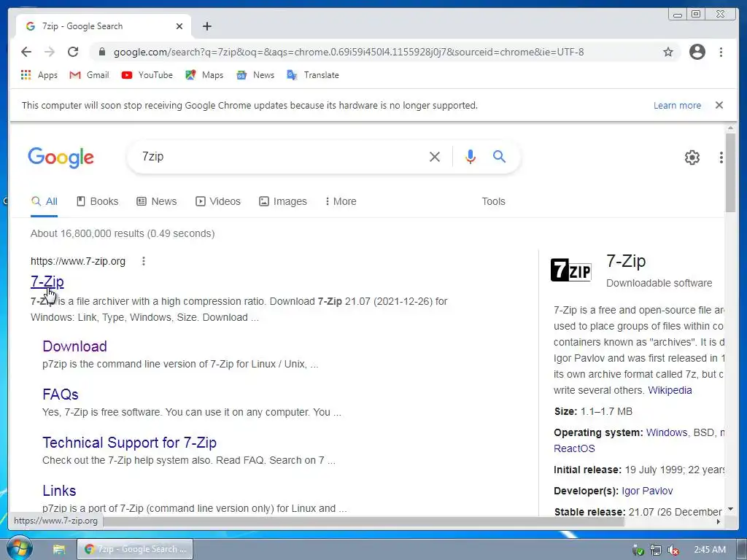Image resolution: width=747 pixels, height=560 pixels.
Task: Click the About 16,800,000 results text
Action: coord(123,233)
